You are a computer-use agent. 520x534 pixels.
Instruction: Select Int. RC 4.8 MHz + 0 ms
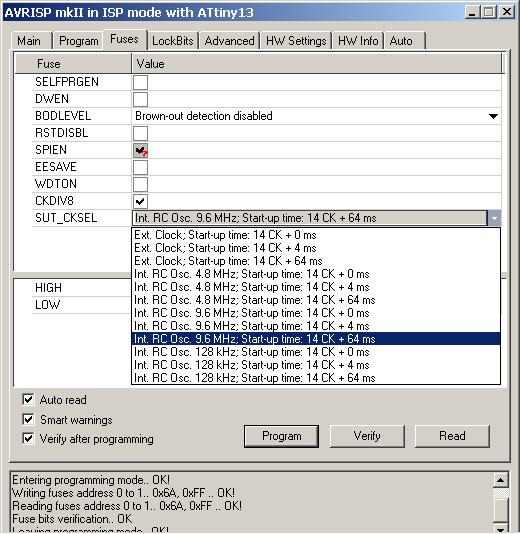(316, 274)
